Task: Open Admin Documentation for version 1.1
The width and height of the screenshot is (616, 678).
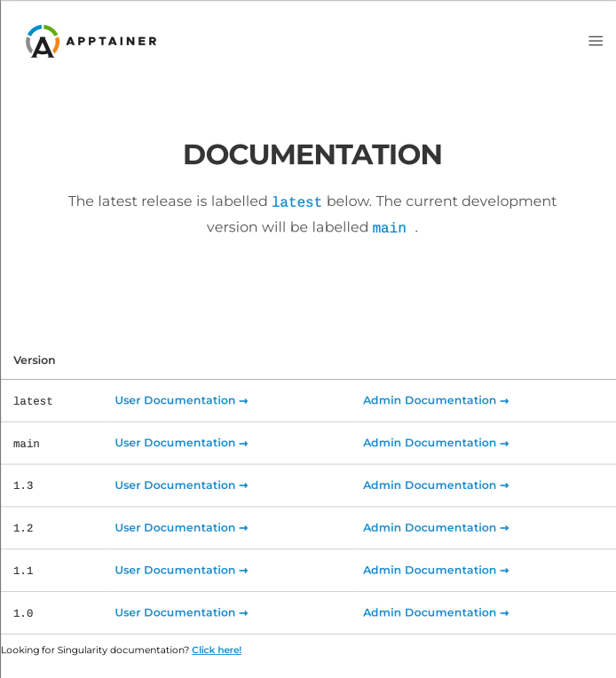Action: (436, 570)
